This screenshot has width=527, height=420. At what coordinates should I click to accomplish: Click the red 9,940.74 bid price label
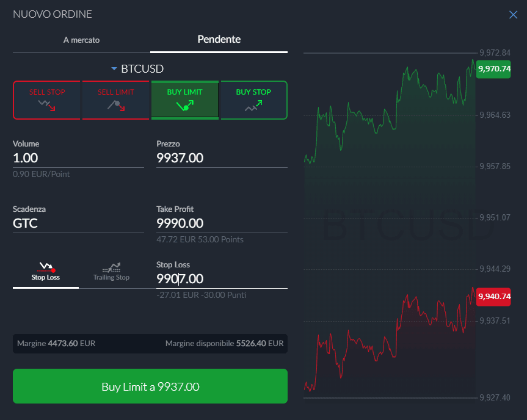[494, 297]
